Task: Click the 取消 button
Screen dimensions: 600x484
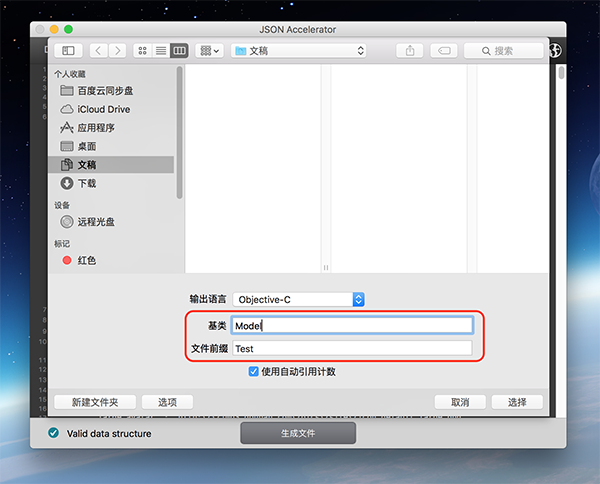Action: 460,402
